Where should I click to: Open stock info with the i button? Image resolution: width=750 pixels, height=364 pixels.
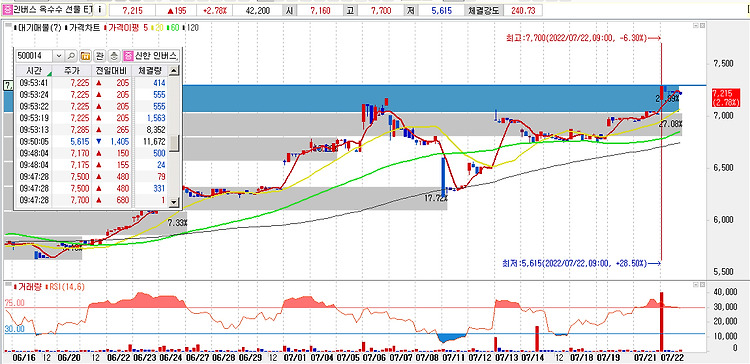tap(99, 9)
